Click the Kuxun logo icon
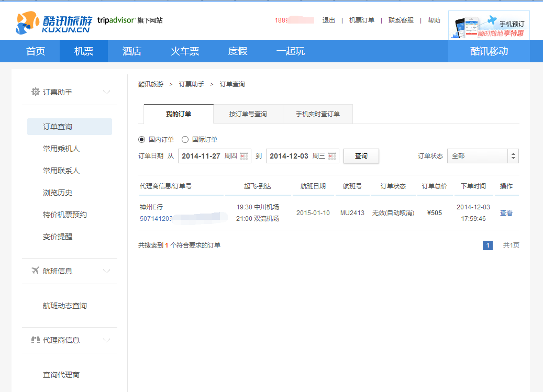The height and width of the screenshot is (392, 543). [x=27, y=23]
